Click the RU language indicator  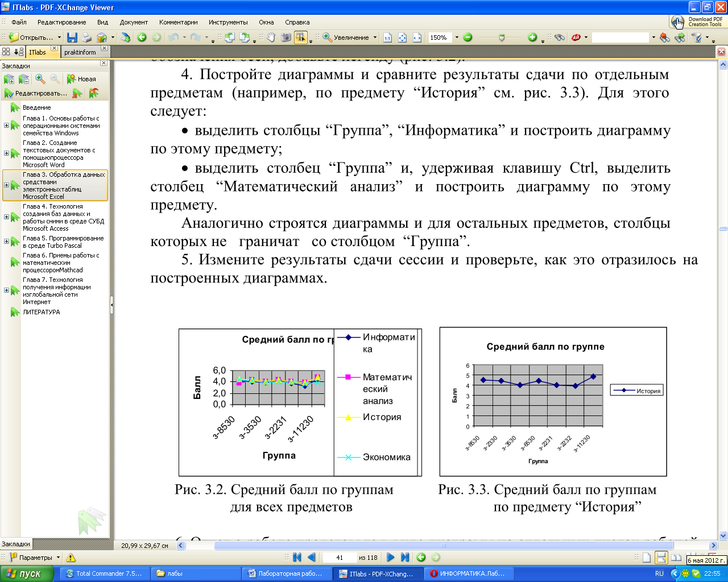click(659, 573)
